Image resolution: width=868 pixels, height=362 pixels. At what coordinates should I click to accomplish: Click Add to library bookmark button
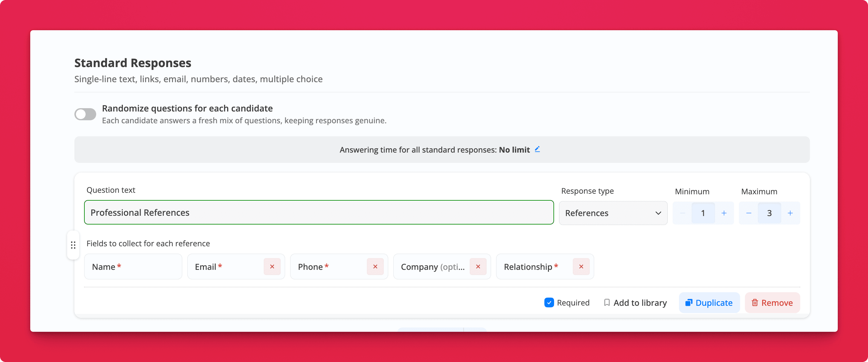pyautogui.click(x=635, y=302)
